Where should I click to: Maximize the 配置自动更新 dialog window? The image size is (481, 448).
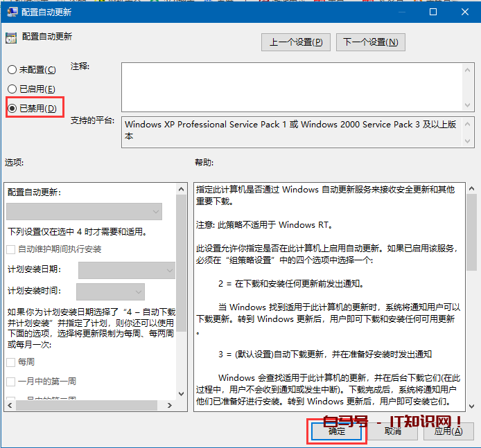click(433, 12)
